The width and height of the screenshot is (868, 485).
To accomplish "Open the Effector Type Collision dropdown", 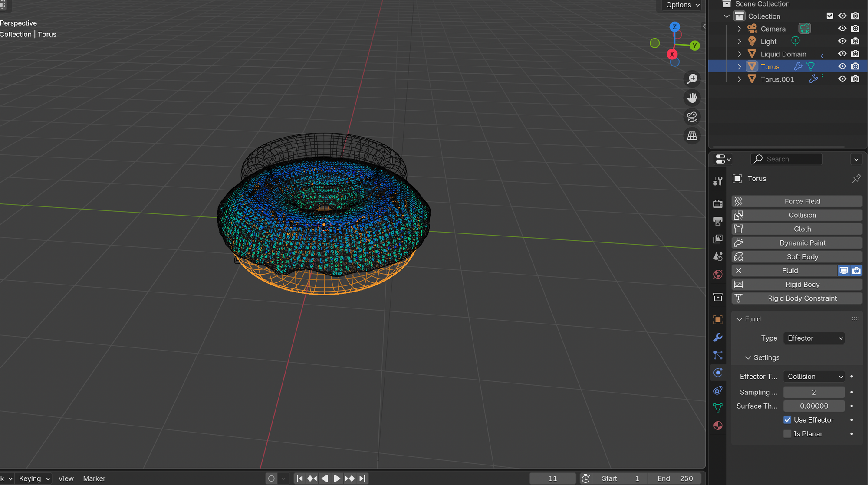I will 814,377.
